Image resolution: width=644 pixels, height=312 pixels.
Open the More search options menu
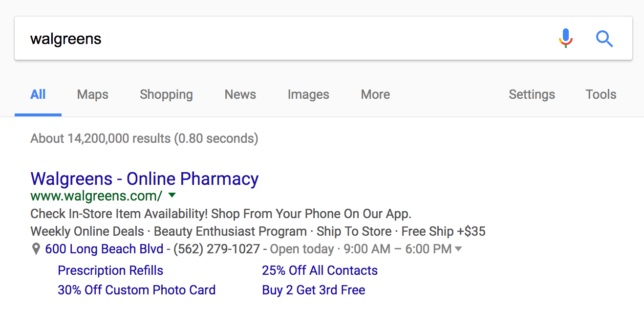coord(375,94)
